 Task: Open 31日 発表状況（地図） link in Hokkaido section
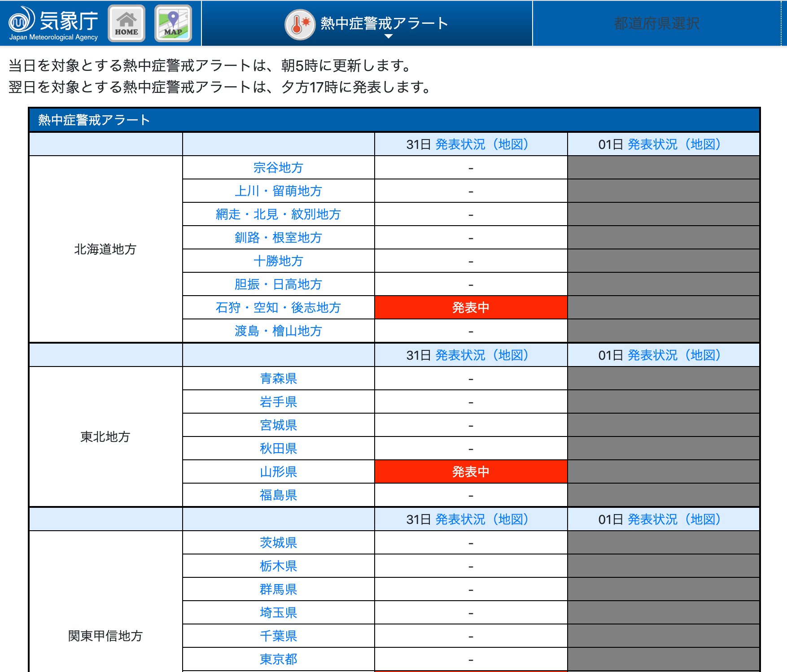coord(481,144)
